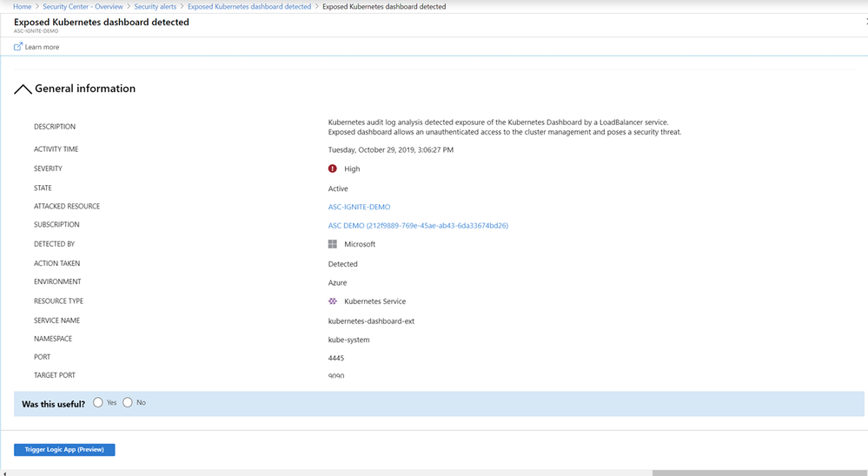Select No for Was this useful
The height and width of the screenshot is (476, 868).
tap(128, 402)
